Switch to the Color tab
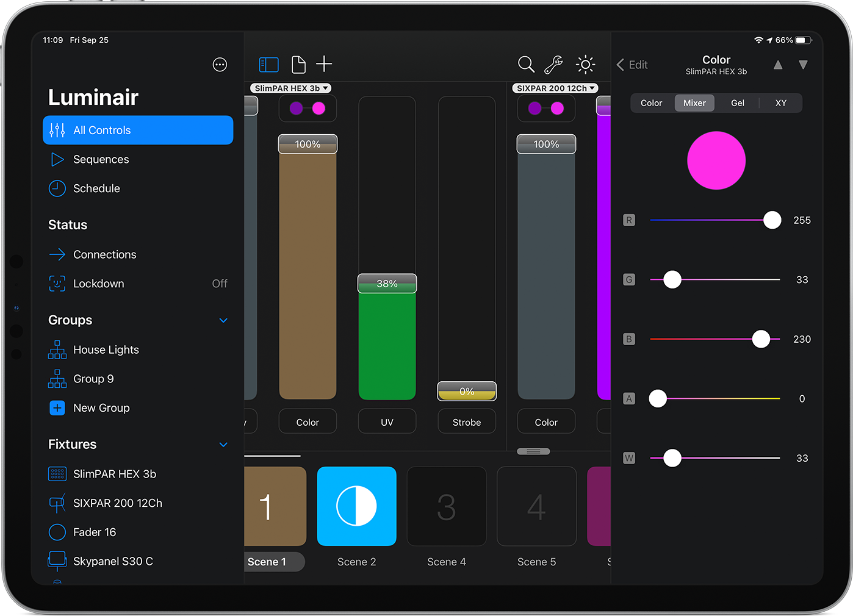The width and height of the screenshot is (853, 616). pos(651,103)
